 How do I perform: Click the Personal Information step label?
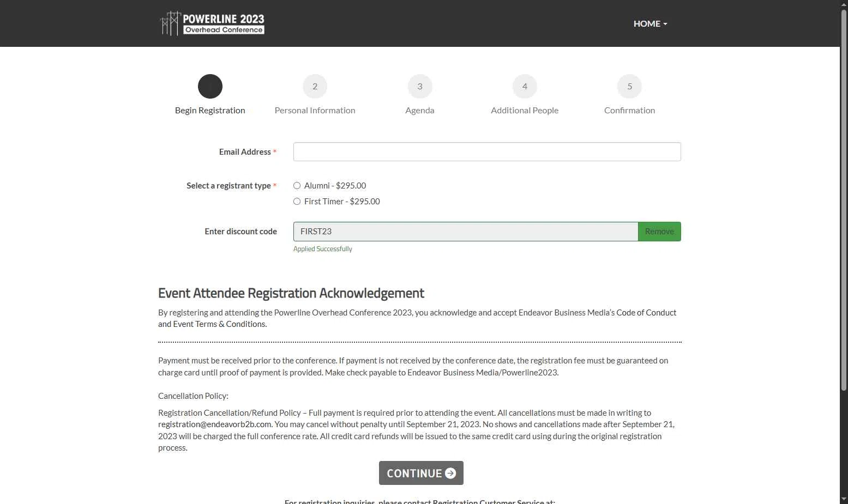tap(315, 110)
